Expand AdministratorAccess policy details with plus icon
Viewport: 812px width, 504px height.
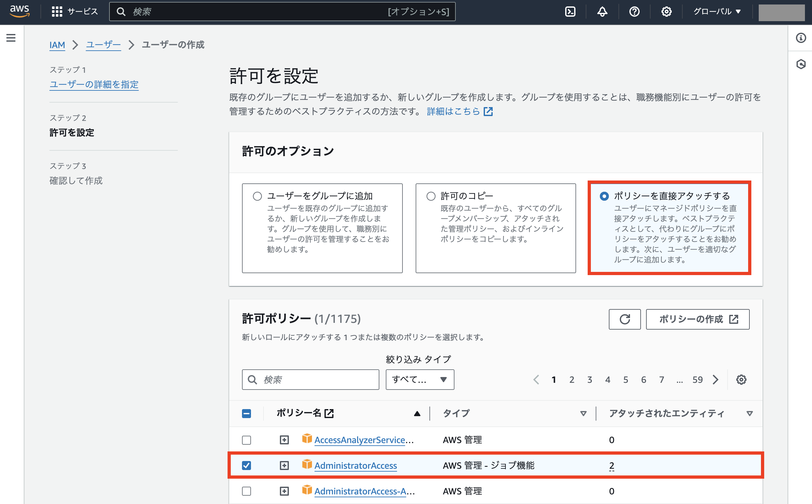[x=284, y=466]
